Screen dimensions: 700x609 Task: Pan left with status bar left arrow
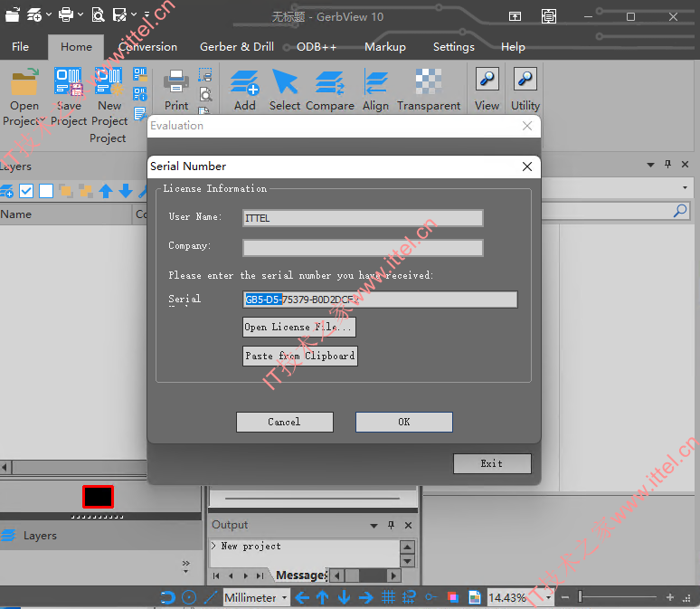pos(302,597)
